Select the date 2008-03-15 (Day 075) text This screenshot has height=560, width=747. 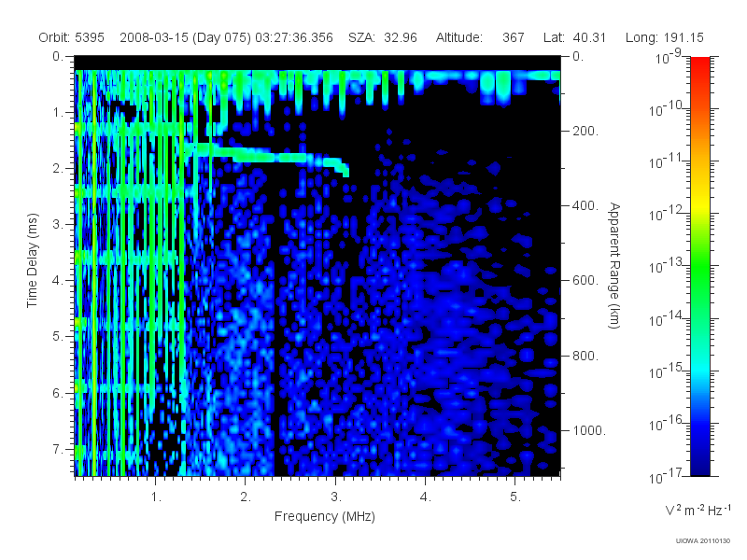pos(185,37)
